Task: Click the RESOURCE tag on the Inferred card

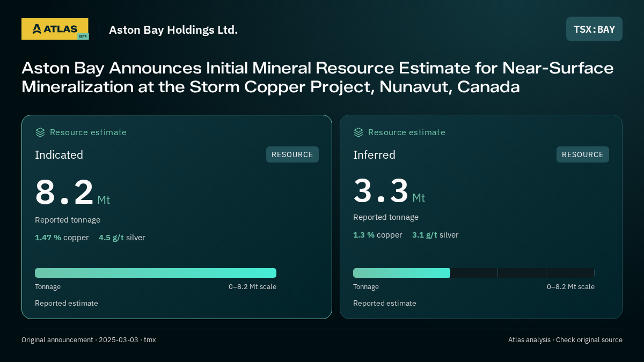Action: pos(583,154)
